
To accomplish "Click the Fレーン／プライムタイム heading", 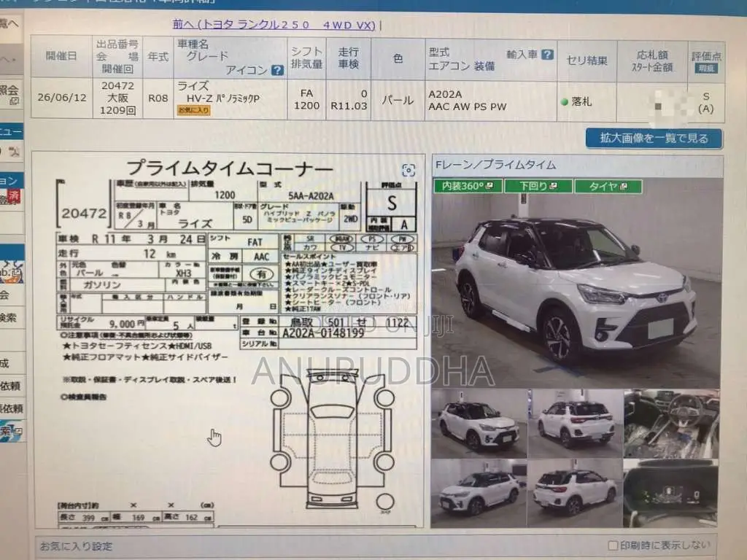I will tap(495, 165).
